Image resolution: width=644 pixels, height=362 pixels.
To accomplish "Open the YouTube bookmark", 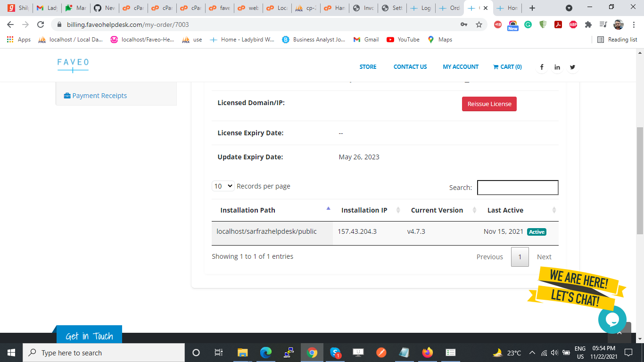I will point(403,40).
